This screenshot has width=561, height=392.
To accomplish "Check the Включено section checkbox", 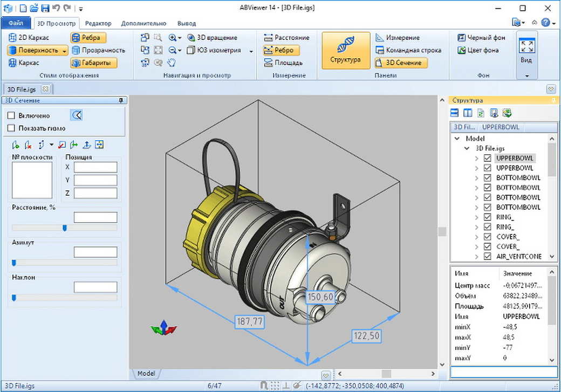I will pyautogui.click(x=11, y=115).
